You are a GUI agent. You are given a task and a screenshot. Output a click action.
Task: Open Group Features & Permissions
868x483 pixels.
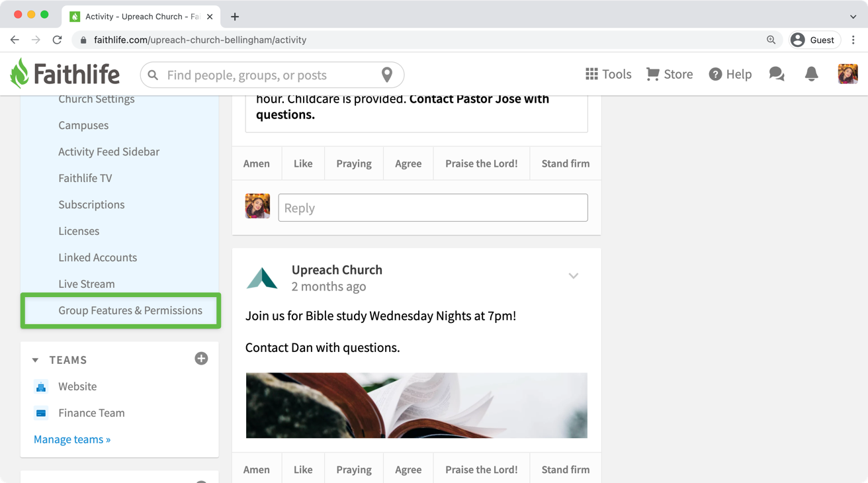tap(130, 310)
